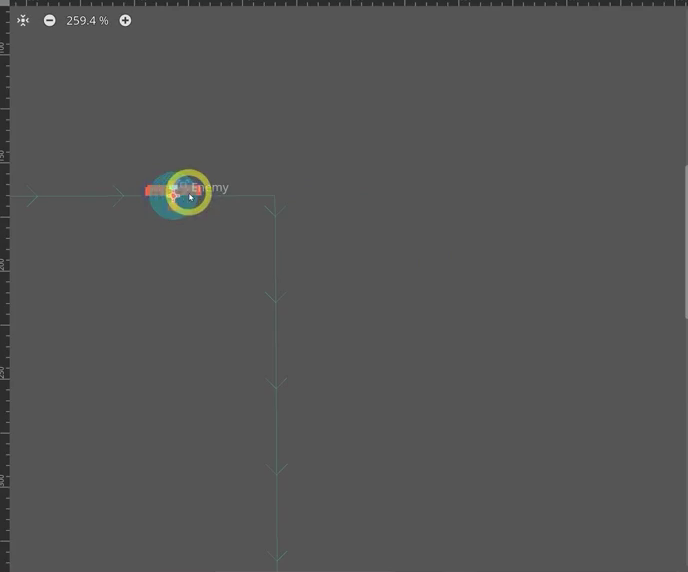Screen dimensions: 688x572
Task: Click the vertical scrollbar at the right edge
Action: [x=686, y=242]
